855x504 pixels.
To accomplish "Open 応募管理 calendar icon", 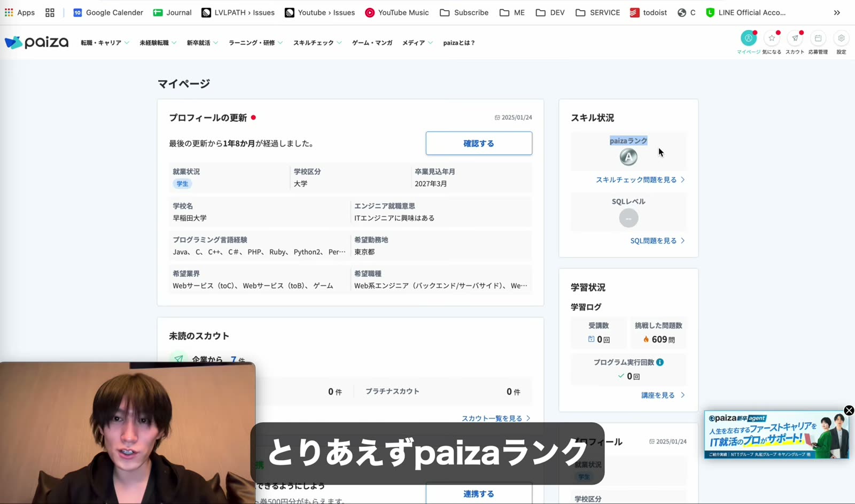I will point(818,38).
